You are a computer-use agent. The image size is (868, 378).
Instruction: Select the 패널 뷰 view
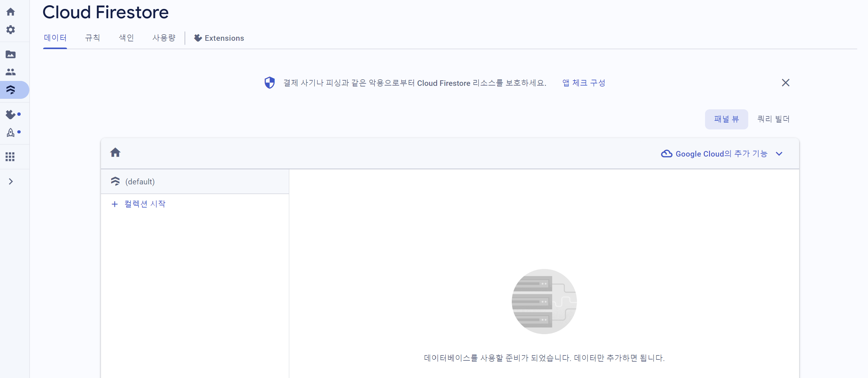click(x=726, y=119)
